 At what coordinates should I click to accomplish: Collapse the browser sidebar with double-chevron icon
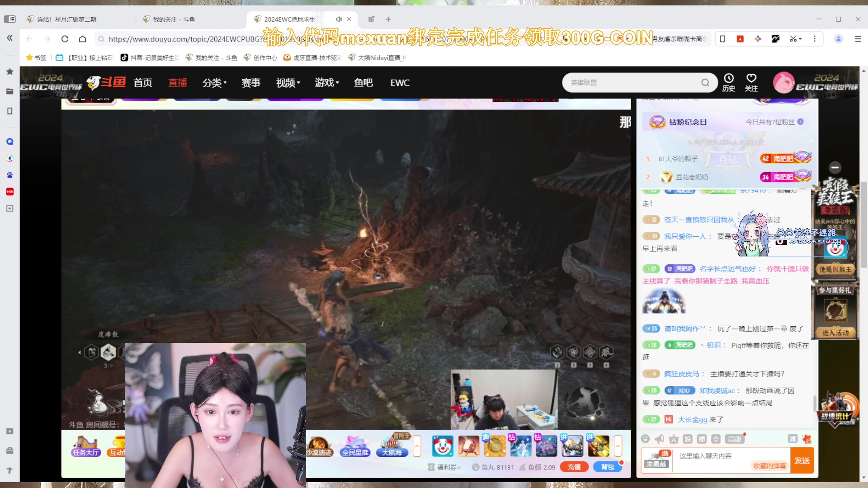click(9, 38)
